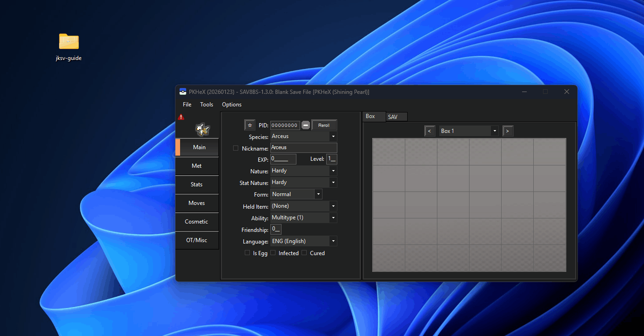Select the Main side tab
This screenshot has width=644, height=336.
click(x=197, y=147)
